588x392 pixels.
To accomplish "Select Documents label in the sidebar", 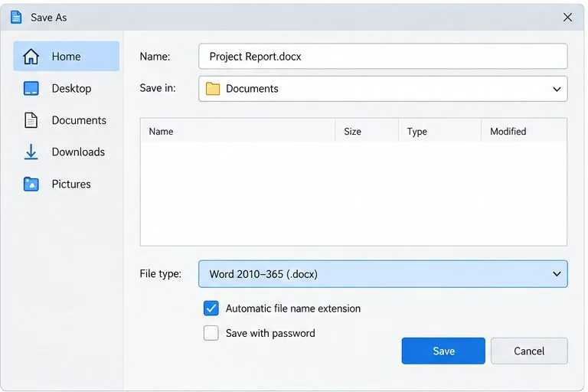I will click(79, 120).
